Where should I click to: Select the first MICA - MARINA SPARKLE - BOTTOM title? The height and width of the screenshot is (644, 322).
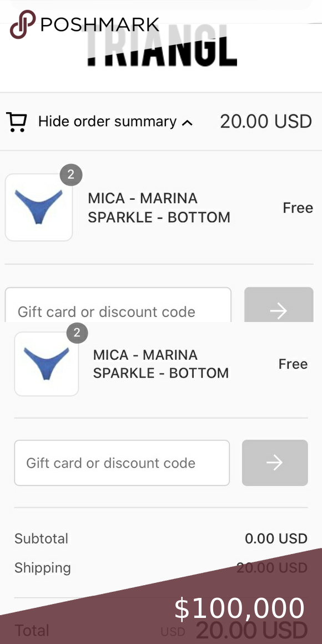tap(159, 208)
